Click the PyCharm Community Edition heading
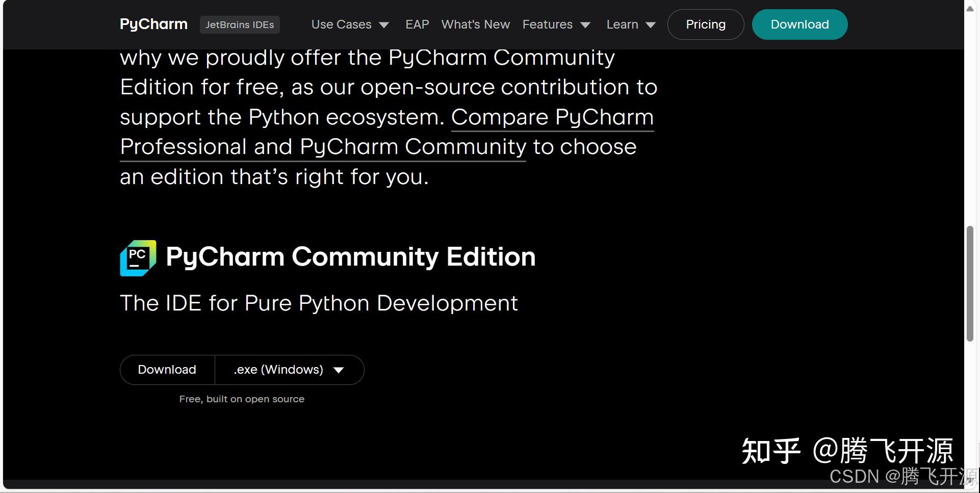Viewport: 980px width, 493px height. 351,256
